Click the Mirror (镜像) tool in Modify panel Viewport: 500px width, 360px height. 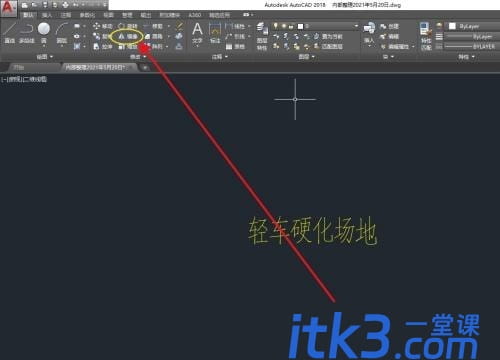[128, 36]
